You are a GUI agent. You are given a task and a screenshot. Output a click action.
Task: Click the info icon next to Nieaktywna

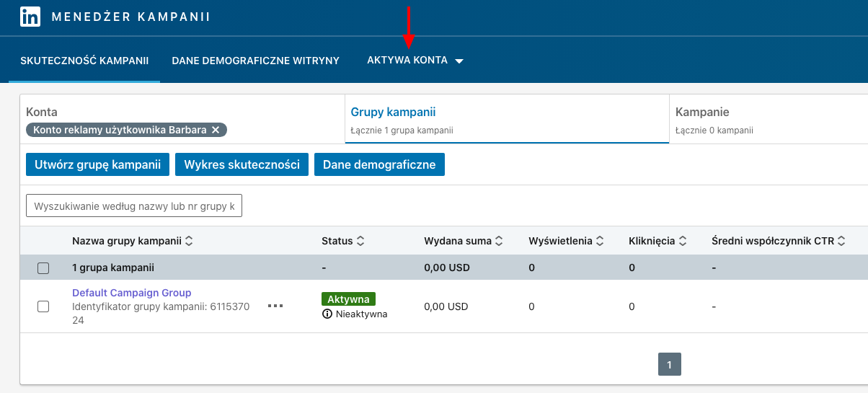(x=327, y=314)
